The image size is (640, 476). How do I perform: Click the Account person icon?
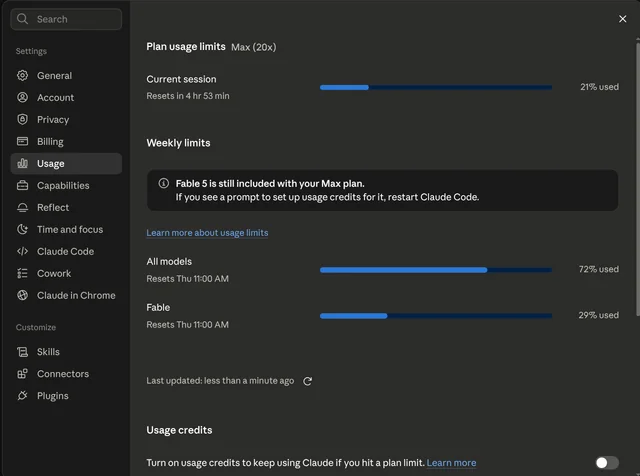pos(22,98)
